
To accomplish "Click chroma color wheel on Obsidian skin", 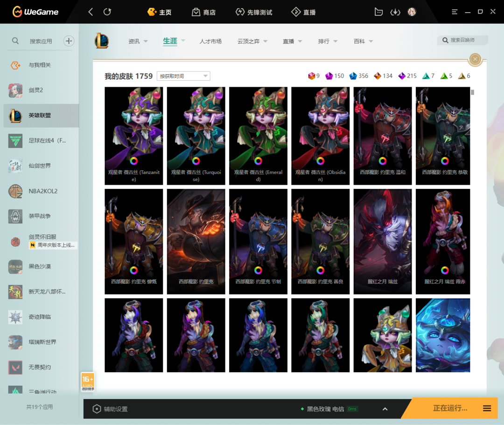I will [x=321, y=160].
